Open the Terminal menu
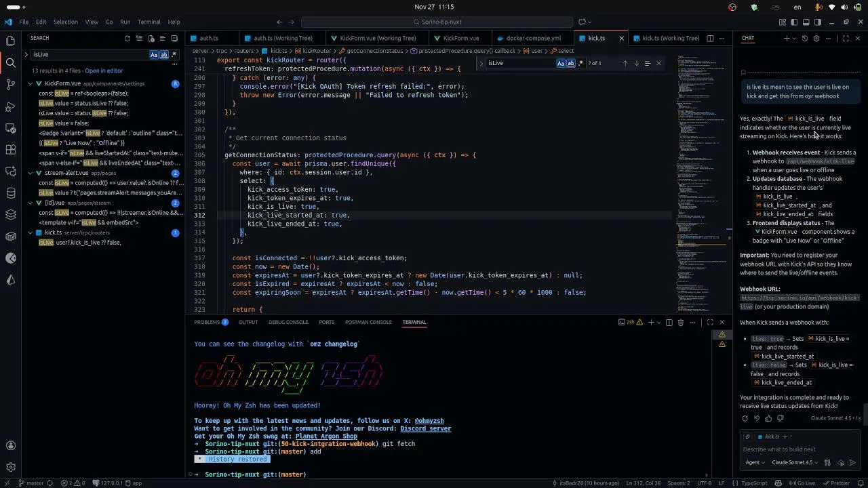Viewport: 868px width, 488px height. pos(149,22)
